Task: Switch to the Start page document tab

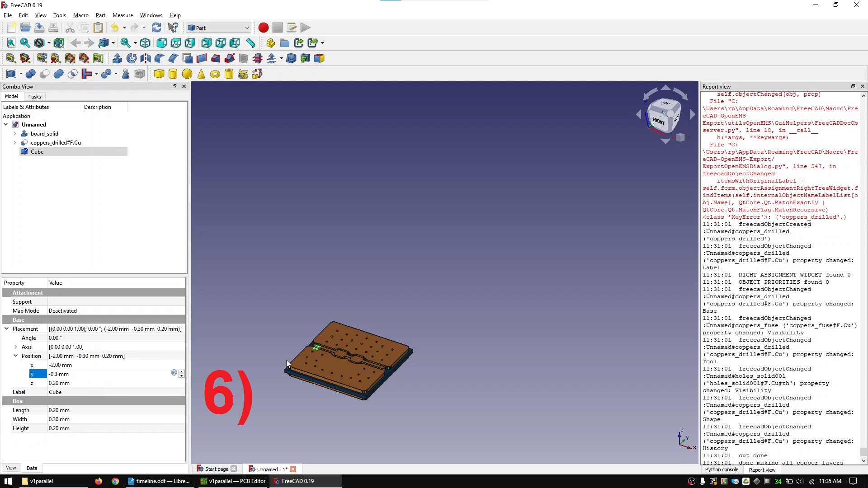Action: 217,469
